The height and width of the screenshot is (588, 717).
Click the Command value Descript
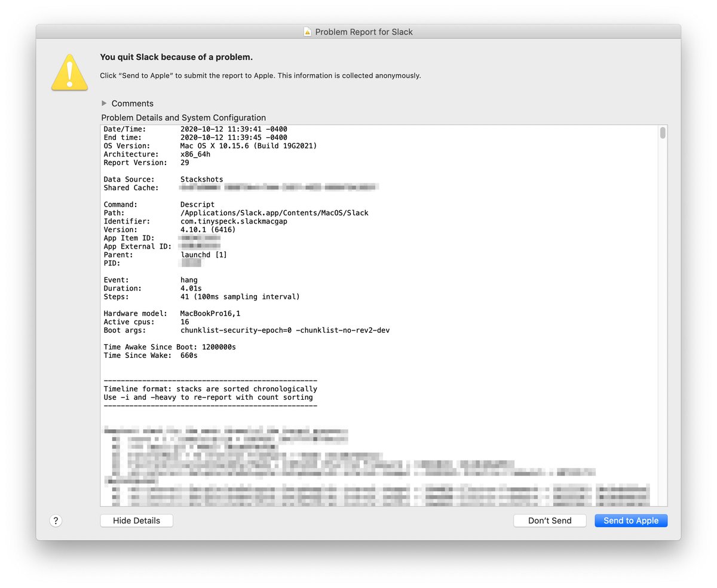click(198, 204)
